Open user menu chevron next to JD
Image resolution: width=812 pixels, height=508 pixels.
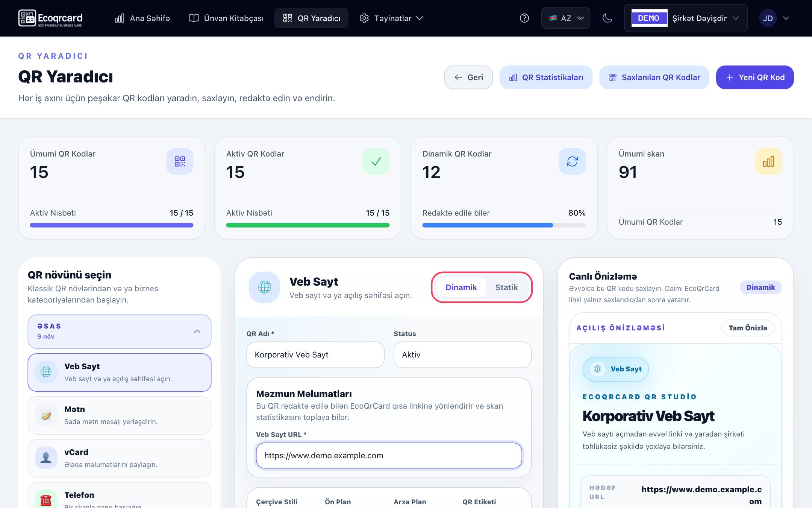coord(786,18)
